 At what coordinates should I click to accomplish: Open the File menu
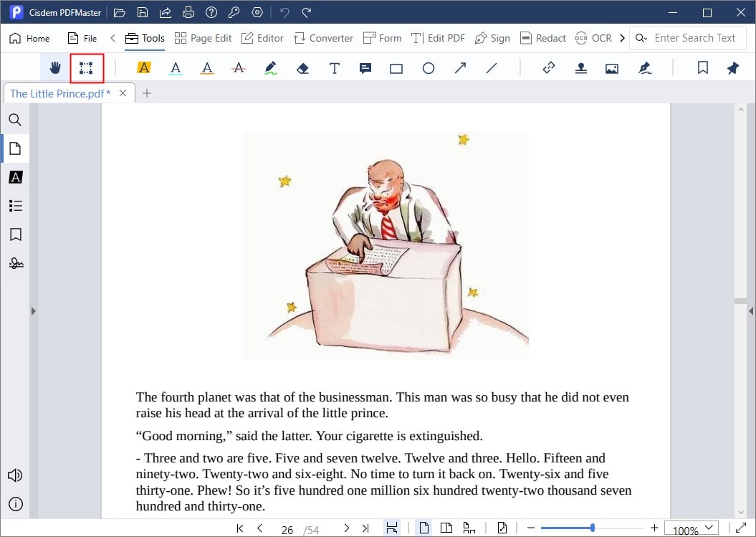82,38
